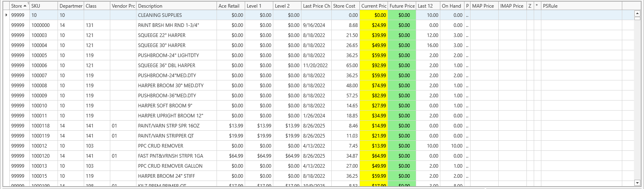The image size is (644, 189).
Task: Select Last 12 value 16.00
Action: 428,45
